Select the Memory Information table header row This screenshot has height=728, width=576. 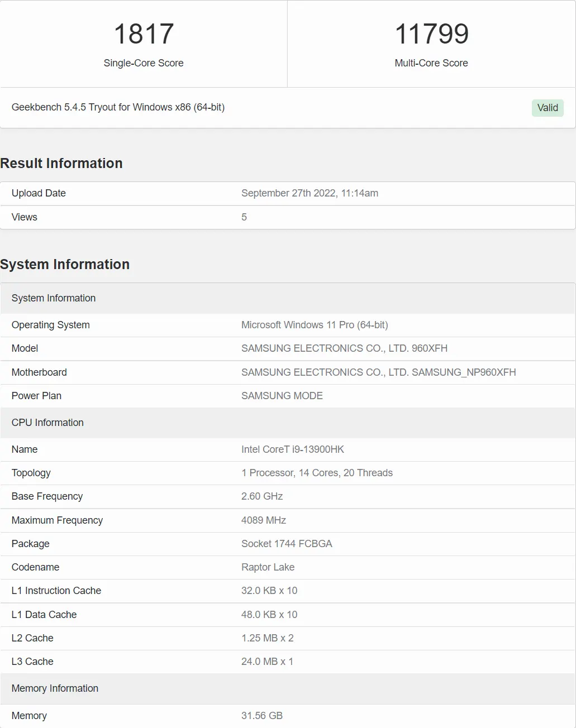tap(288, 688)
